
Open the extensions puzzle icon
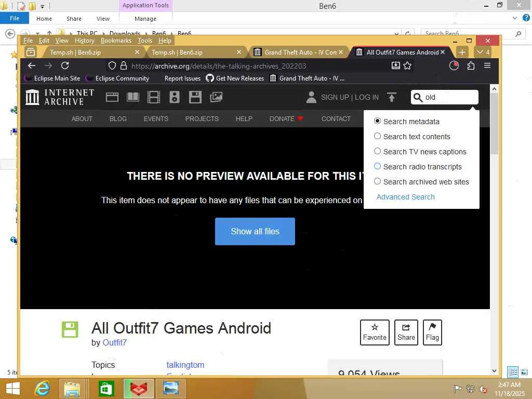(471, 66)
